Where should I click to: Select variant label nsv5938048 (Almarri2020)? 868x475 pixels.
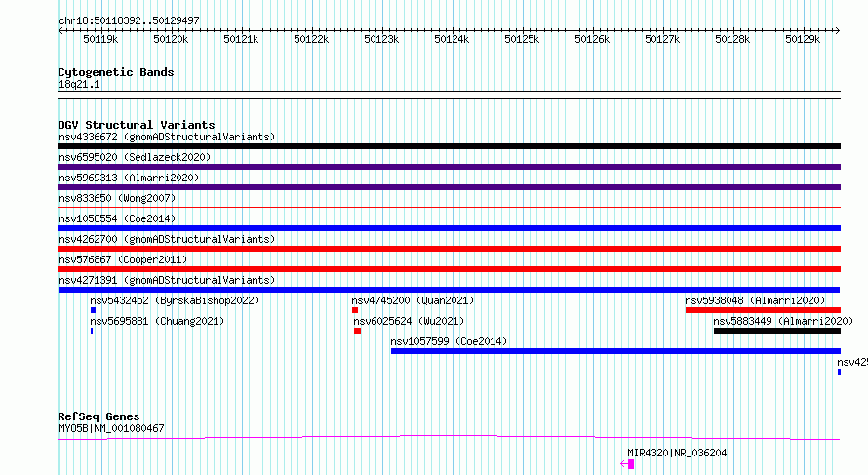755,300
